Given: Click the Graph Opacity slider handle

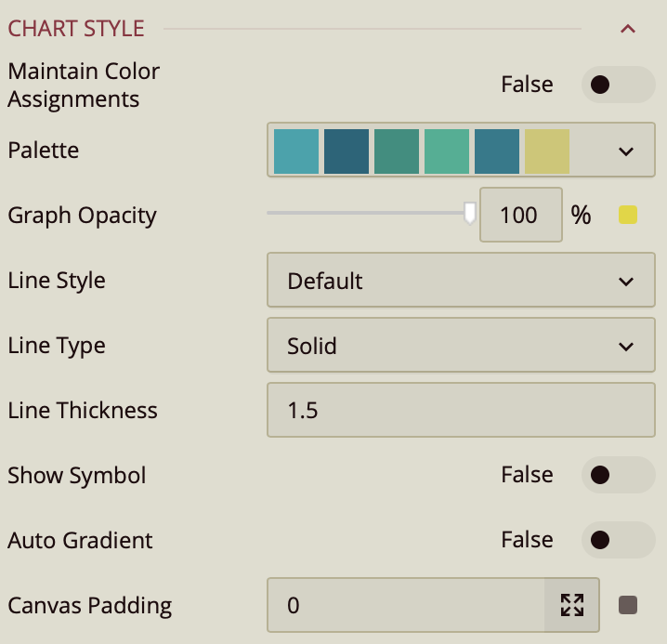Looking at the screenshot, I should point(470,214).
